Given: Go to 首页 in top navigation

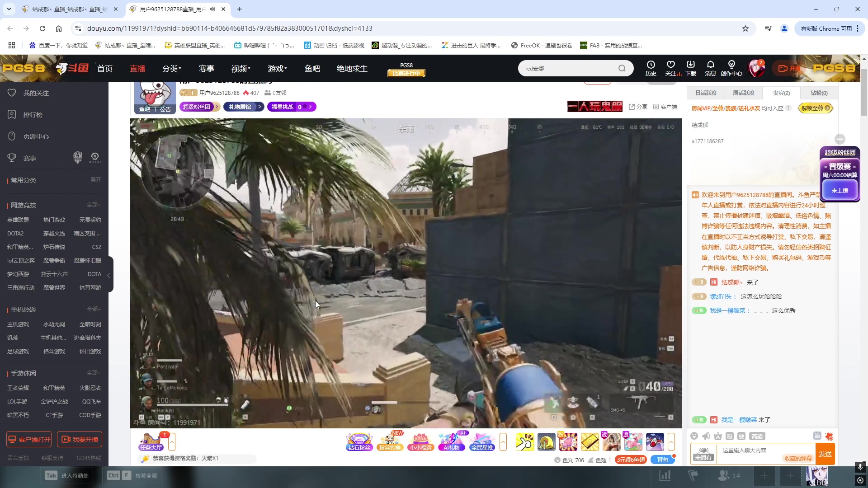Looking at the screenshot, I should coord(105,69).
